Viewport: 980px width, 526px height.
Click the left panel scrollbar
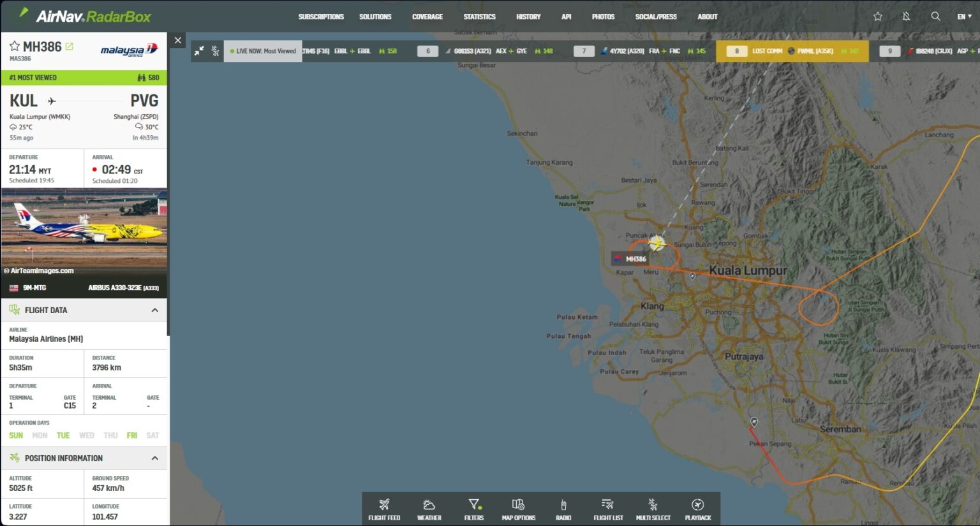click(x=168, y=185)
